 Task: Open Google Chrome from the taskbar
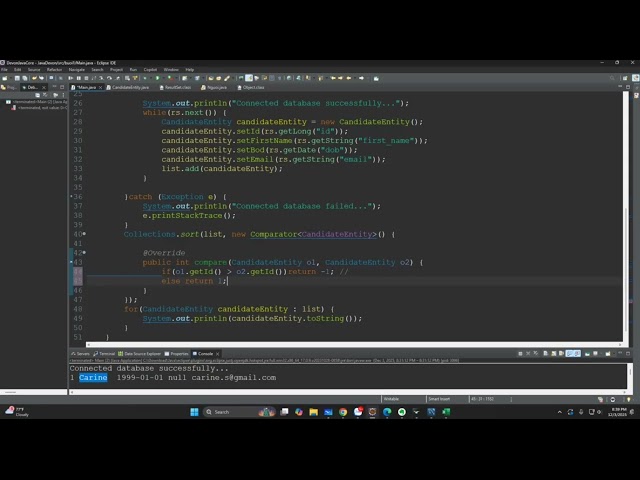(x=343, y=412)
